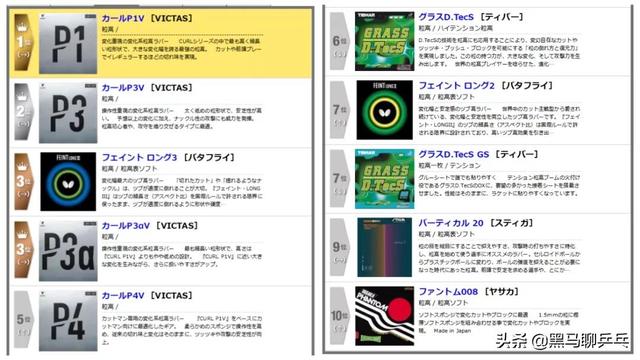Click 粒高一枚 / テンション category text
This screenshot has height=360, width=640.
coord(449,165)
